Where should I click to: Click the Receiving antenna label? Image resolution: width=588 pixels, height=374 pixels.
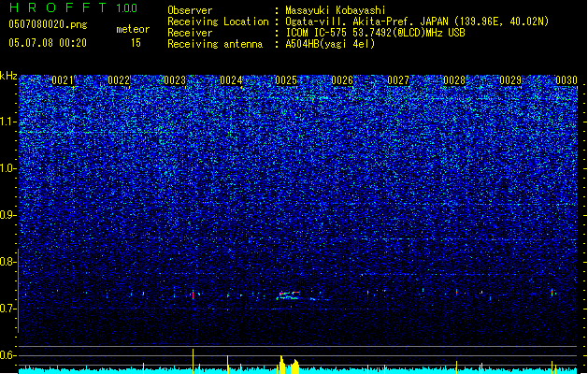click(x=215, y=44)
